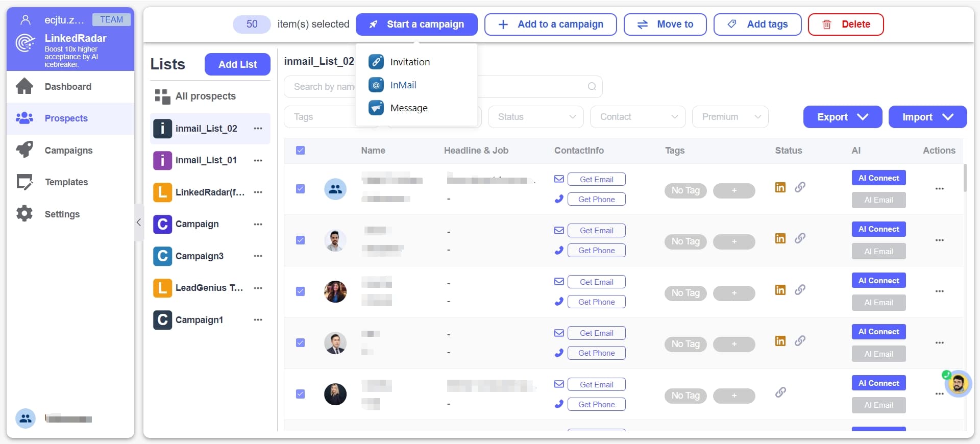Viewport: 980px width, 444px height.
Task: Open the Status filter dropdown
Action: tap(535, 117)
